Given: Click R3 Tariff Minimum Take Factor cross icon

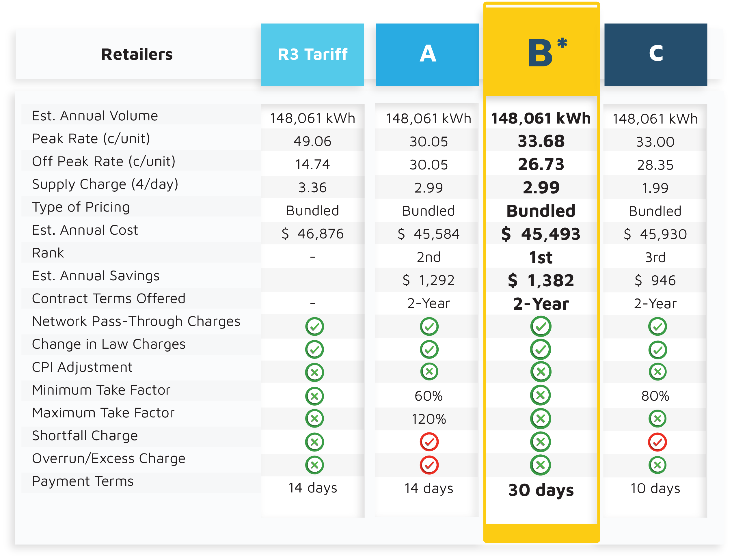Looking at the screenshot, I should [314, 396].
